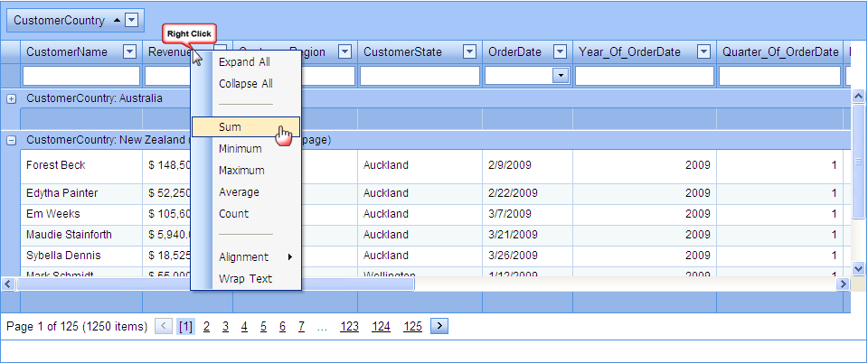Open the OrderDate filter date dropdown
Screen dimensions: 868x363
coord(560,76)
